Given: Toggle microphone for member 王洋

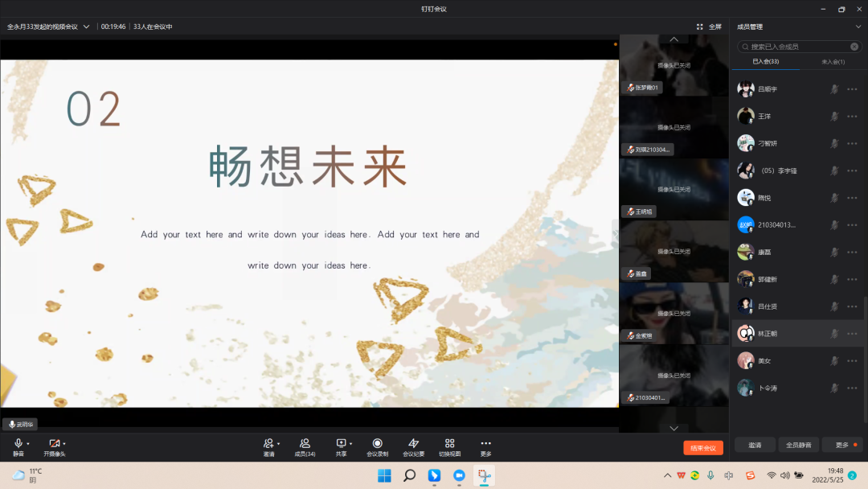Looking at the screenshot, I should point(835,116).
